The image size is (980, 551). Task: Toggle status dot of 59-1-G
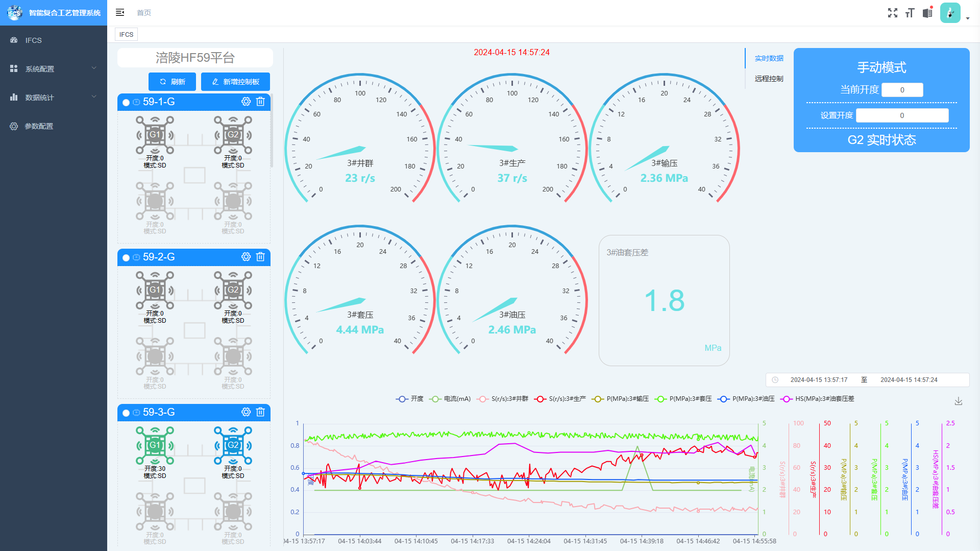point(126,102)
